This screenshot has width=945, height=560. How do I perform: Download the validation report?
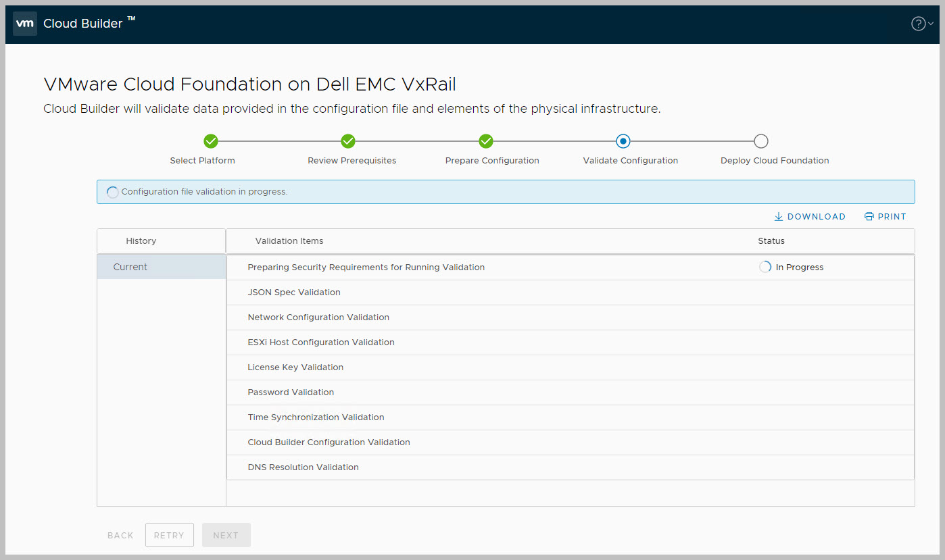coord(810,217)
